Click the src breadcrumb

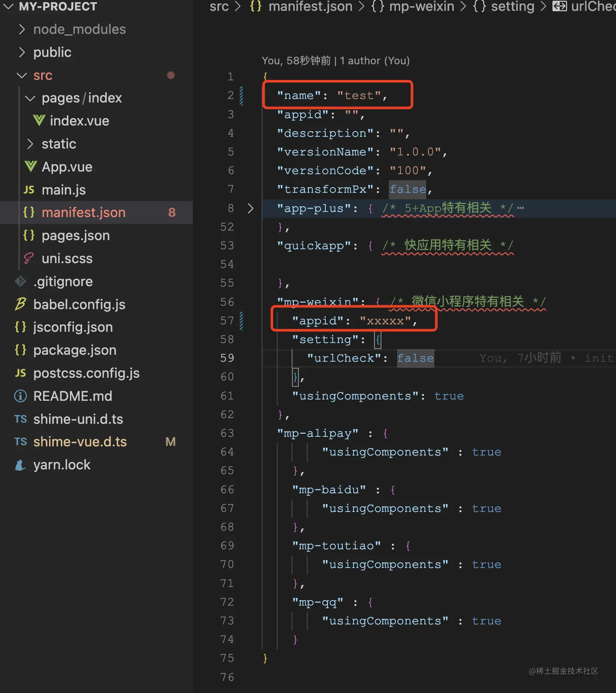219,7
